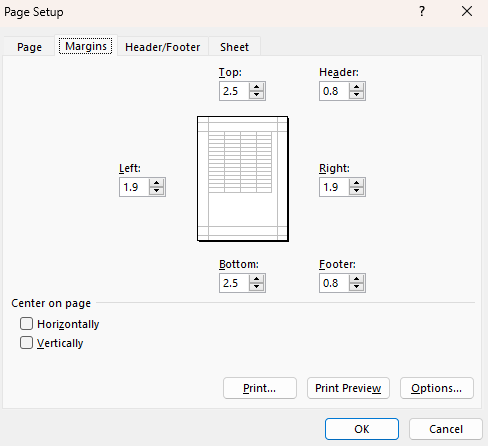
Task: Decrease the Right margin value
Action: (356, 191)
